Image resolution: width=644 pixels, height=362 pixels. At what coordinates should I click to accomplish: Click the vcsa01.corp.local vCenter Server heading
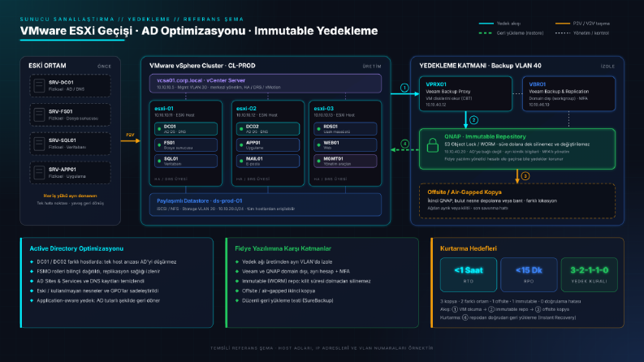click(x=201, y=80)
